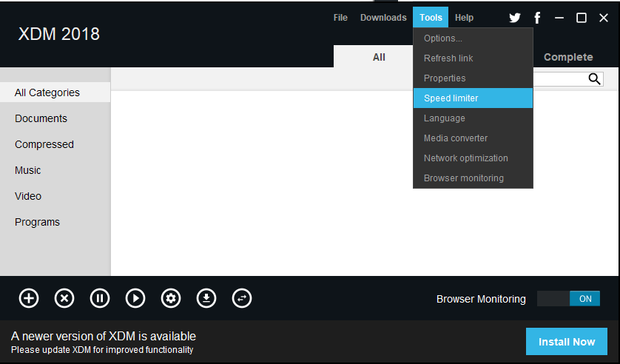Viewport: 620px width, 364px height.
Task: Open Media converter from the menu
Action: coord(473,138)
